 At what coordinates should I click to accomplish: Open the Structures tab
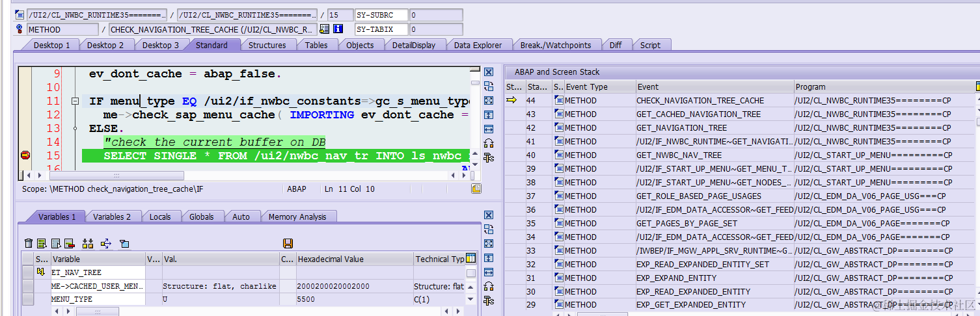click(267, 45)
